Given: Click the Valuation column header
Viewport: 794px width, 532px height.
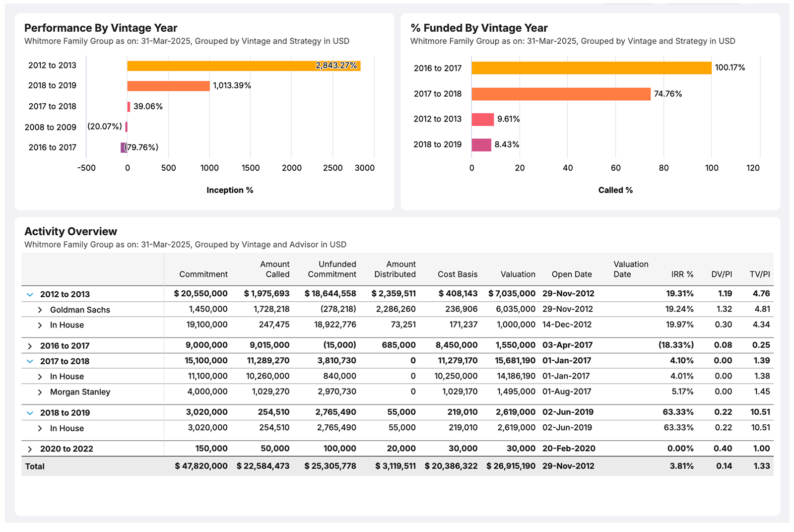Looking at the screenshot, I should pyautogui.click(x=518, y=274).
